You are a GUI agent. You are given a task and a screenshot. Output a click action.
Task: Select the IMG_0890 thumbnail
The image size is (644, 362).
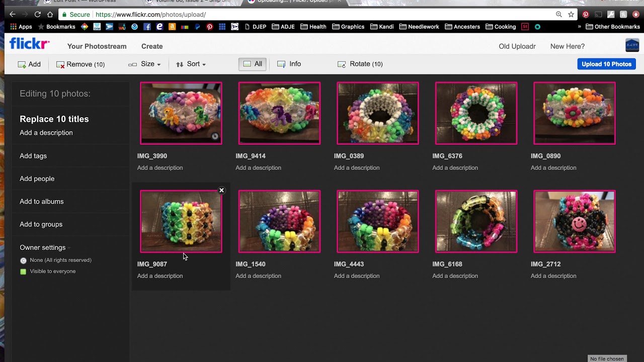point(575,113)
